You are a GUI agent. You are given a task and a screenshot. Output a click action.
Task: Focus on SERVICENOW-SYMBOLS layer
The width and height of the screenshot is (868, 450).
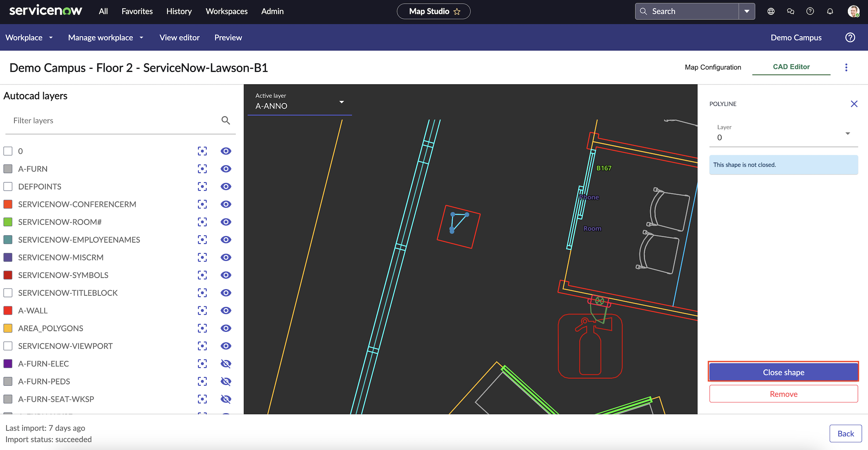(x=202, y=275)
